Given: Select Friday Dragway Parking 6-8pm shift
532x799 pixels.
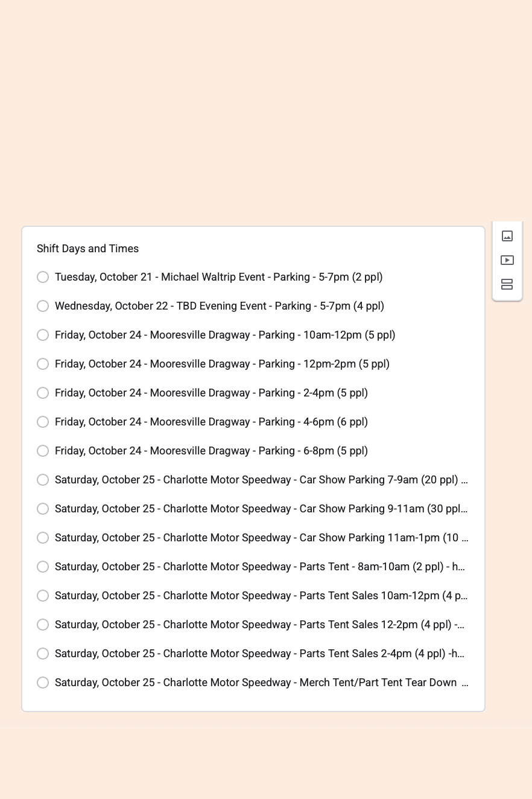Looking at the screenshot, I should pos(43,451).
